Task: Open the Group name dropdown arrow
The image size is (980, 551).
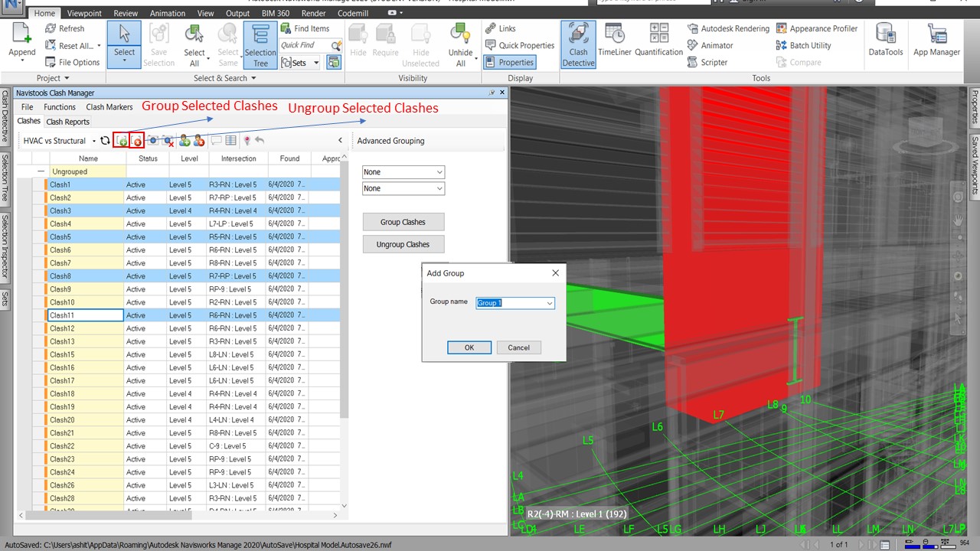Action: pos(550,303)
